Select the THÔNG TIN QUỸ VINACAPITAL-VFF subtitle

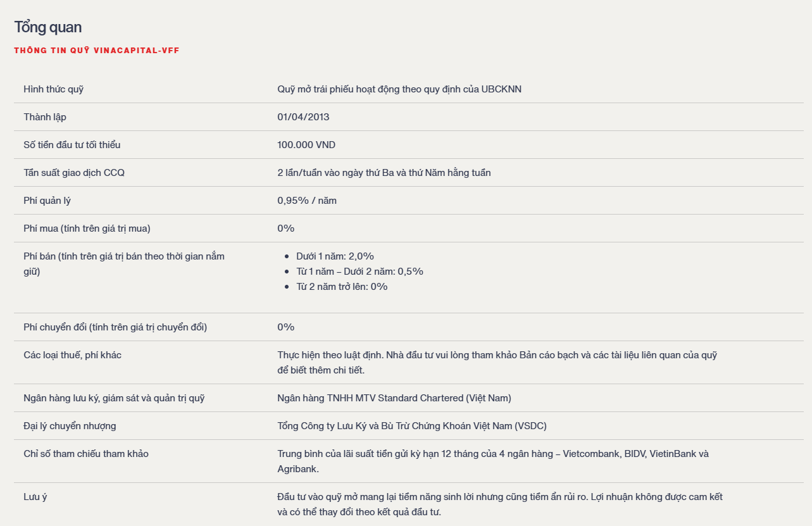coord(97,51)
